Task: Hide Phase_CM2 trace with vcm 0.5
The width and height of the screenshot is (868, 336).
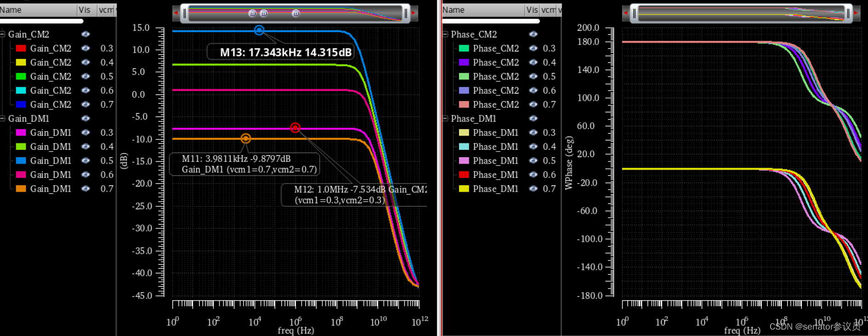Action: click(533, 76)
